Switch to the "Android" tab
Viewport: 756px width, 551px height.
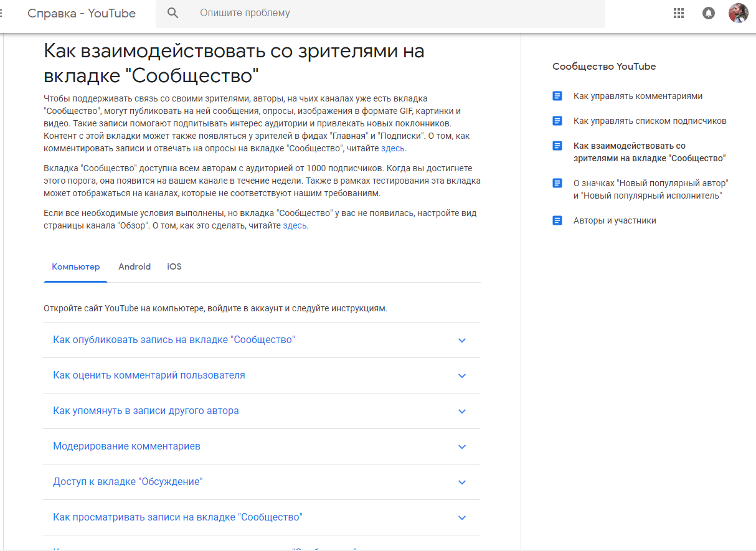pyautogui.click(x=135, y=266)
